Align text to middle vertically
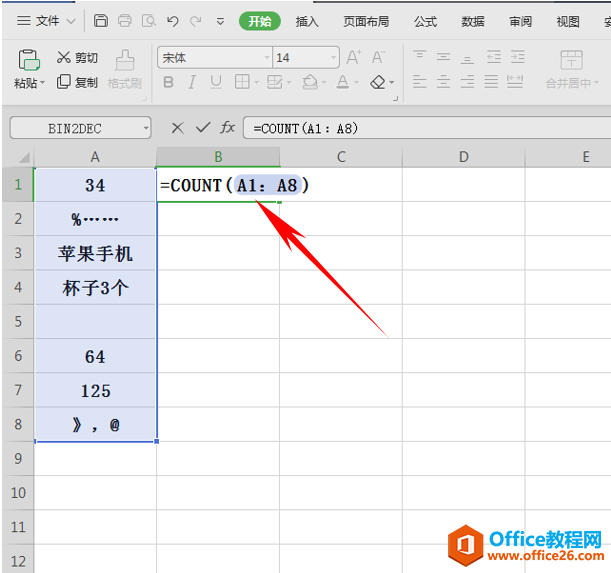The width and height of the screenshot is (611, 573). coord(443,57)
